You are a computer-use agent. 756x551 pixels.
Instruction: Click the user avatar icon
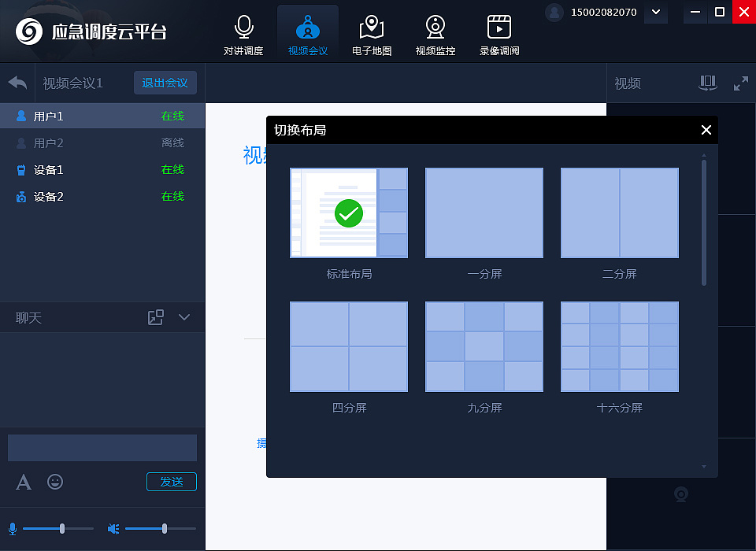coord(554,12)
